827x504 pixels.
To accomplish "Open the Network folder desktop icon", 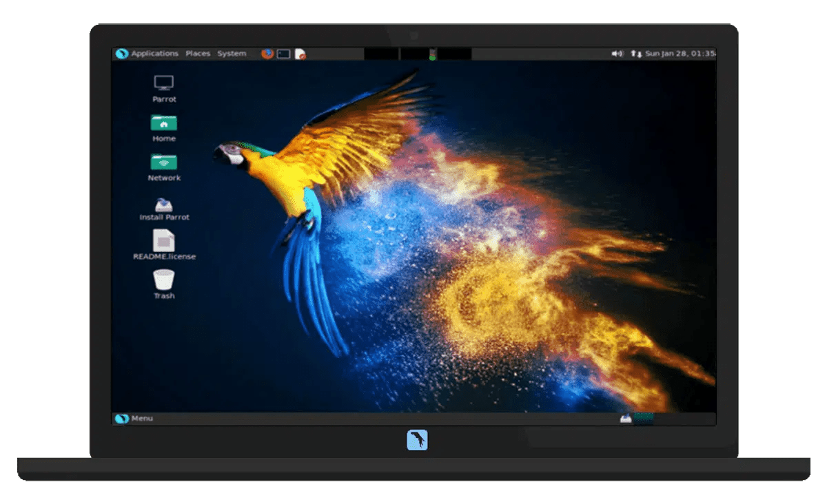I will 164,168.
